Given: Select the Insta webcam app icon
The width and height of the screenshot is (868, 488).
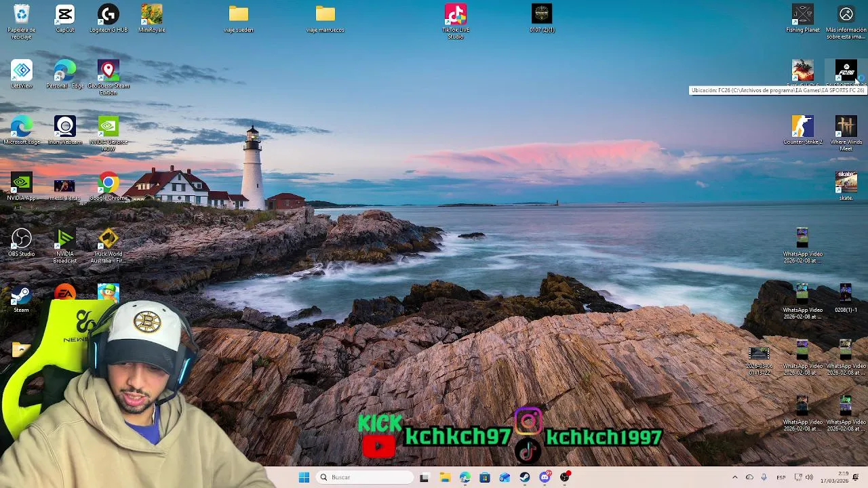Looking at the screenshot, I should (x=65, y=130).
